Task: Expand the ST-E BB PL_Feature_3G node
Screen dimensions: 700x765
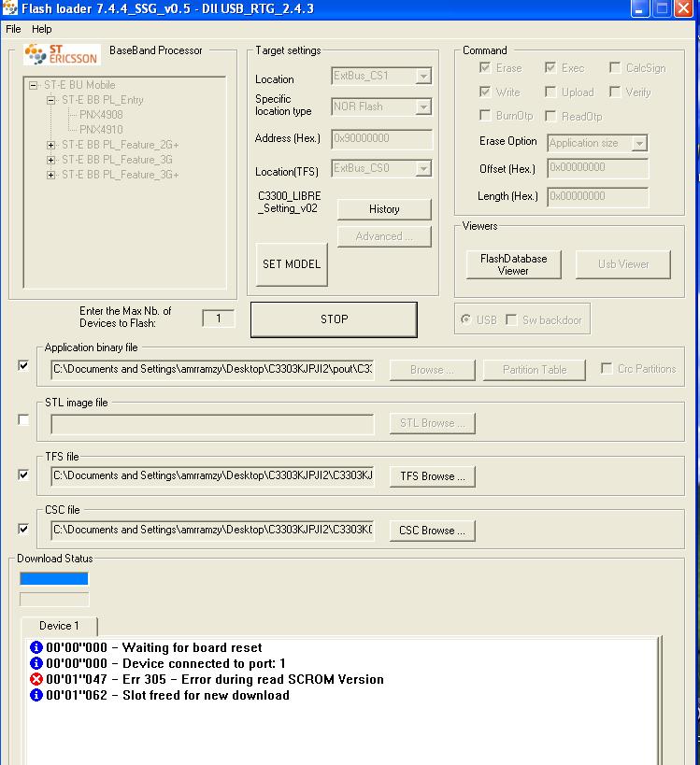Action: (x=50, y=160)
